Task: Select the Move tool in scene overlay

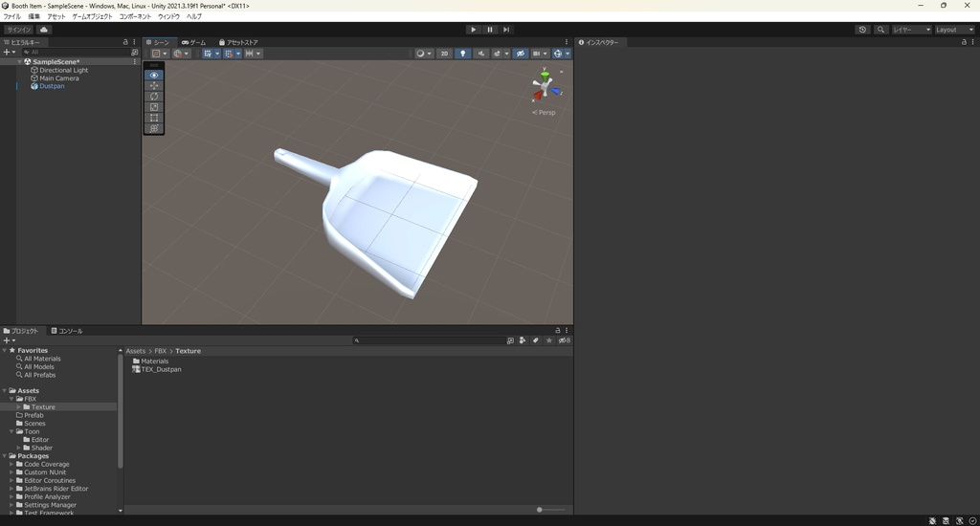Action: pos(154,85)
